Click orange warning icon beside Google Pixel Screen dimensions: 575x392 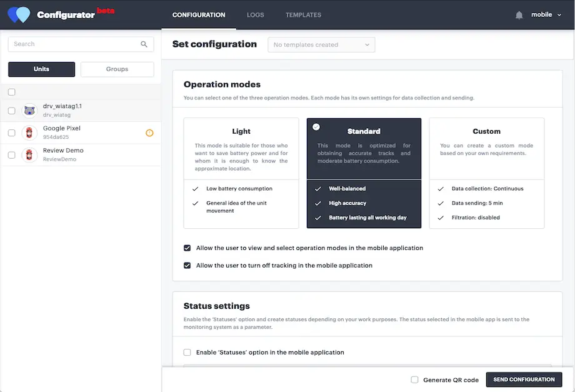149,133
